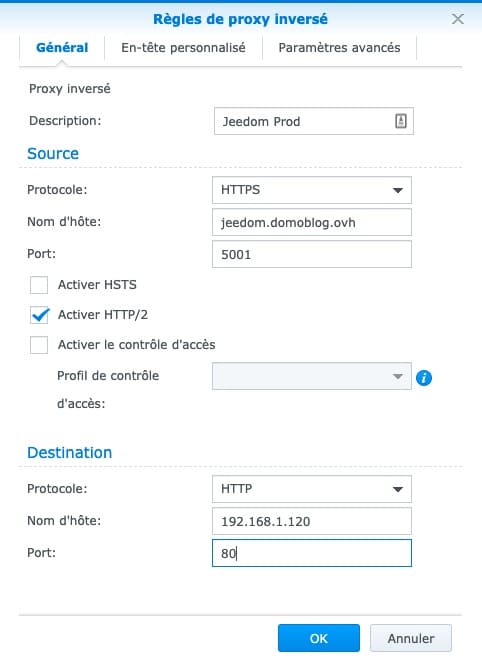Click the arrow of the HTTPS protocol selector

[398, 190]
